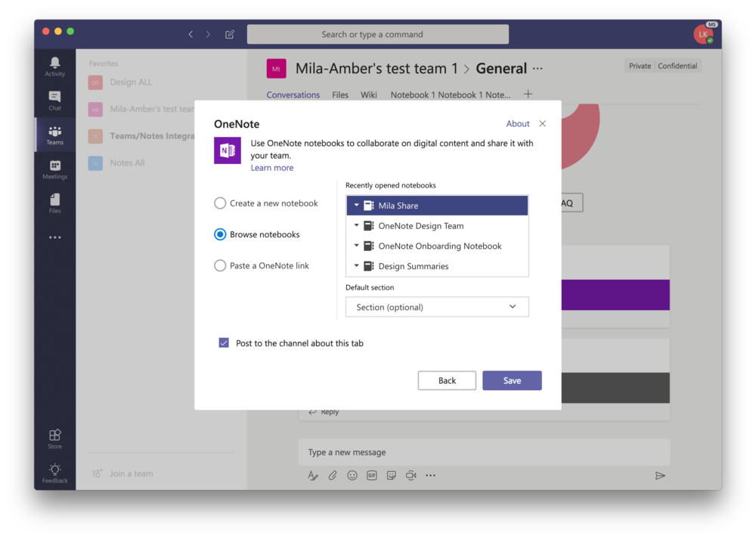
Task: Open the LK profile avatar
Action: coord(703,34)
